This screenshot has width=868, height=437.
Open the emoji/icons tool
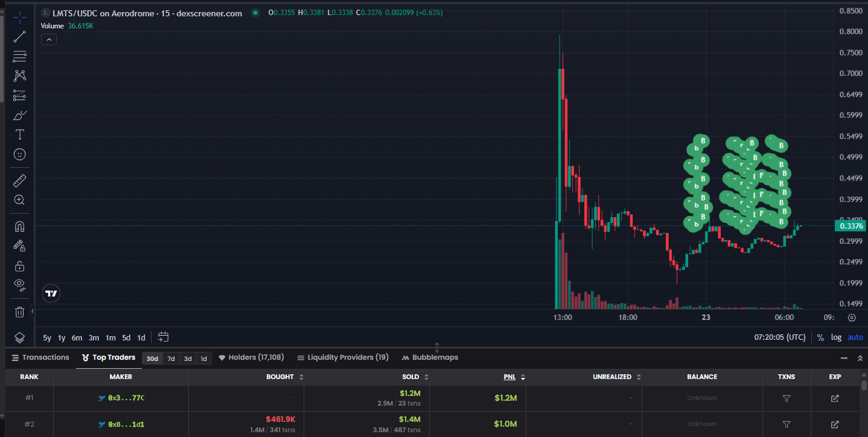coord(19,155)
